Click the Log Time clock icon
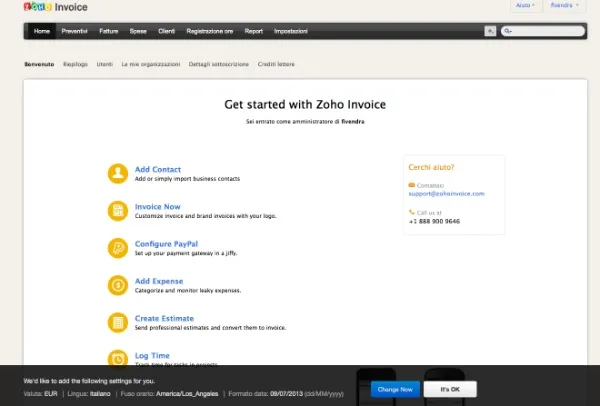Viewport: 600px width, 406px height. pyautogui.click(x=117, y=359)
